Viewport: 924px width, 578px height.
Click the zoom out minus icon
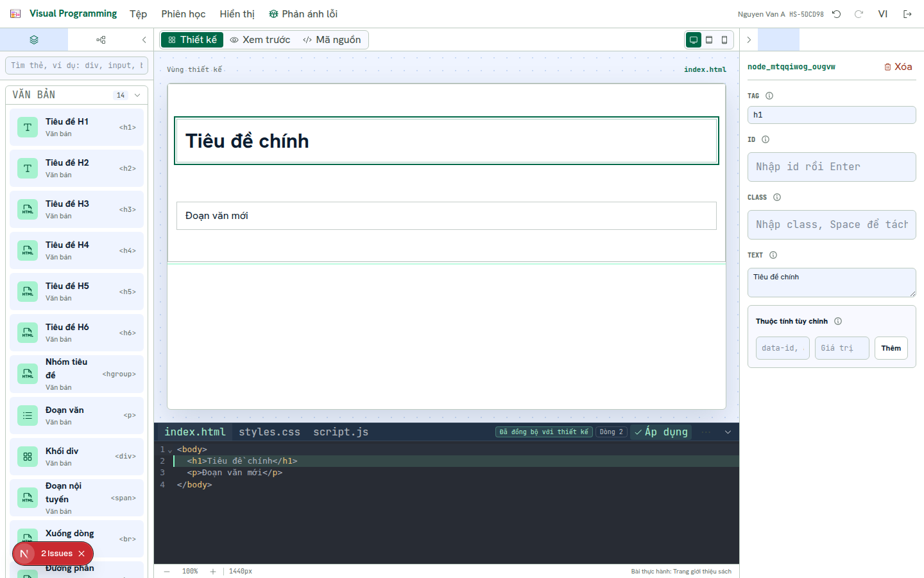(167, 571)
